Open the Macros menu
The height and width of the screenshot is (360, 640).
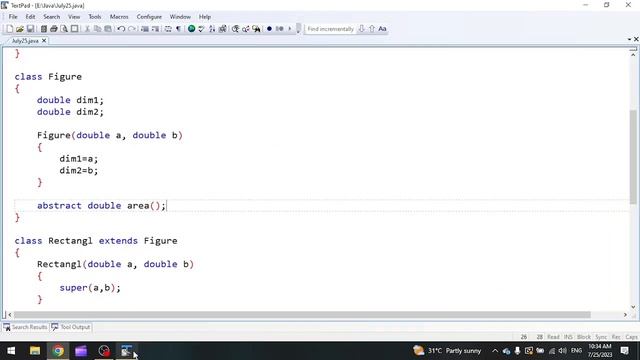point(119,17)
